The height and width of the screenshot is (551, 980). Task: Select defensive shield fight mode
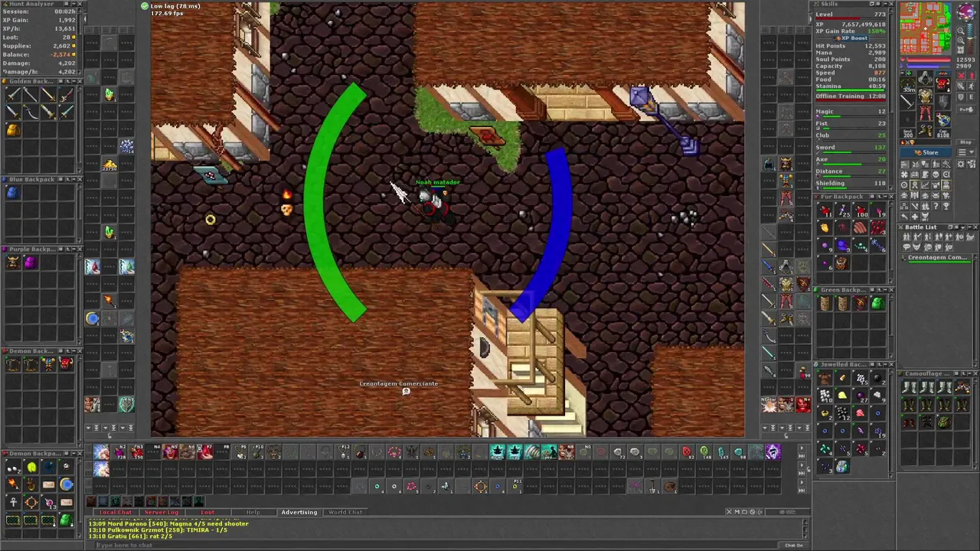961,97
